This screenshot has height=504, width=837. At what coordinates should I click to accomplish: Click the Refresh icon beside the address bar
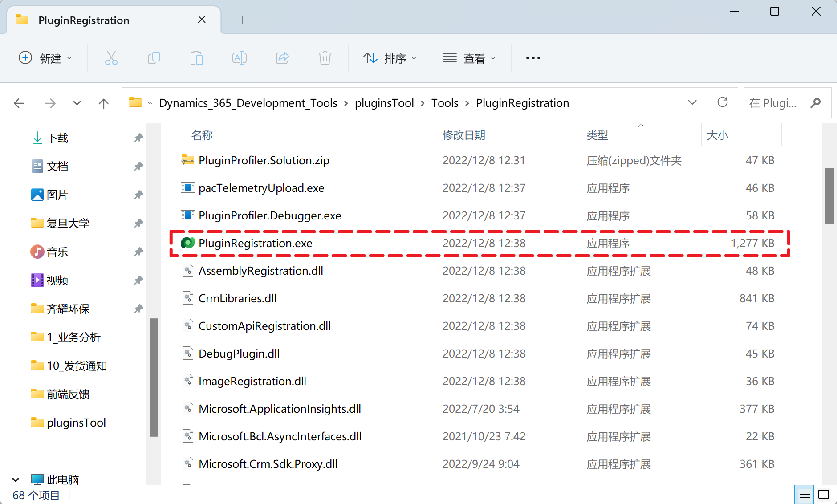point(723,102)
